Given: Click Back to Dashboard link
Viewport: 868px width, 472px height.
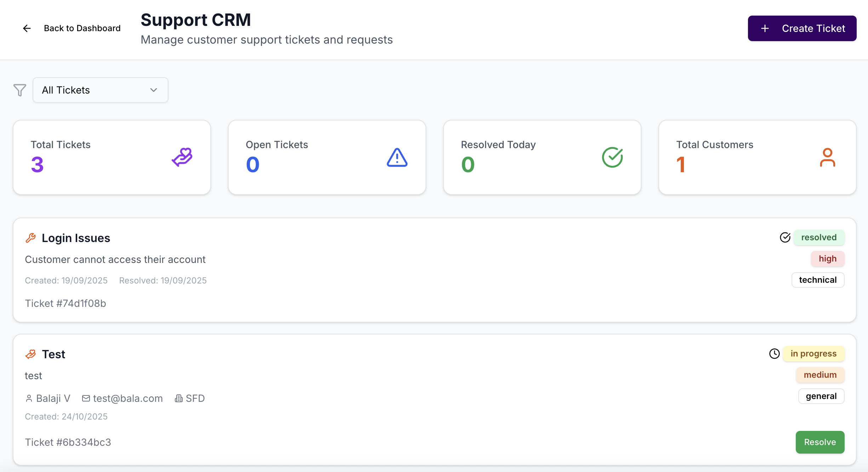Looking at the screenshot, I should 82,28.
